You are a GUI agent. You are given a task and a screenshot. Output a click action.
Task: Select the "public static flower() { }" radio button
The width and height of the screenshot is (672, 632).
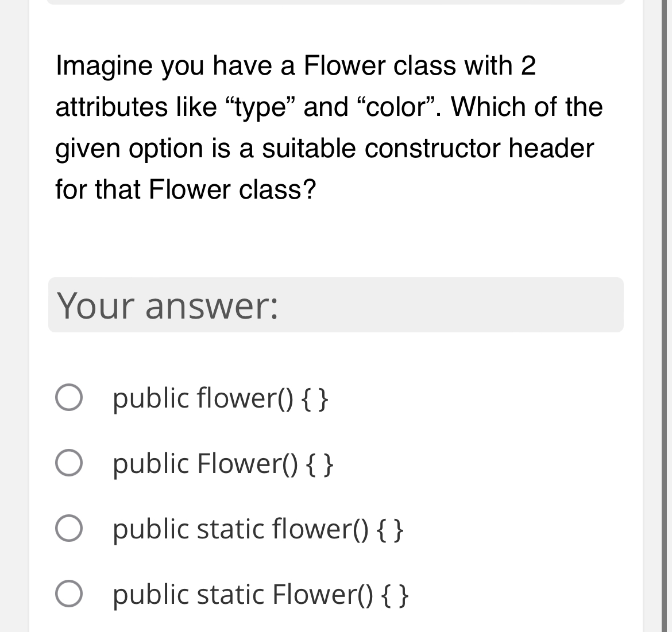[70, 529]
